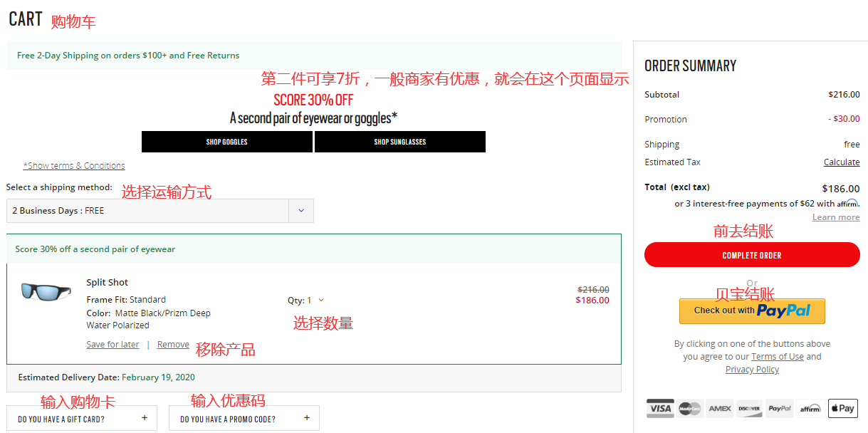Open the shipping method dropdown

click(x=160, y=211)
